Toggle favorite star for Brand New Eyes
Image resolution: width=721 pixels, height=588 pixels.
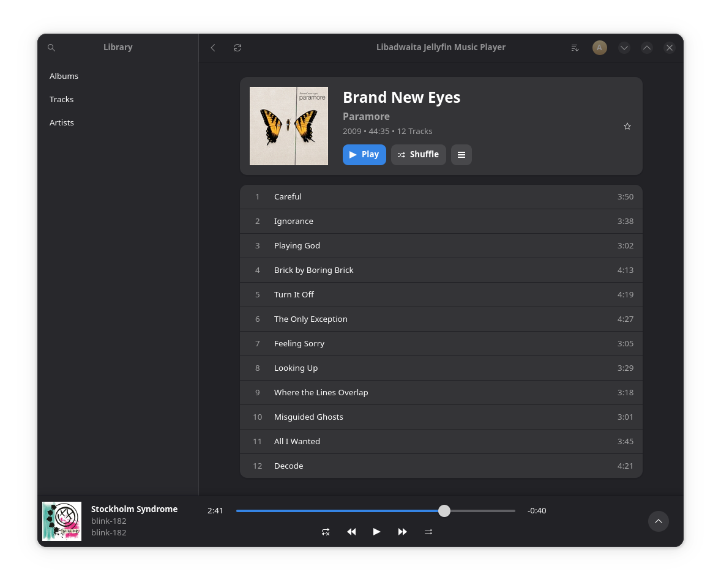pyautogui.click(x=627, y=126)
